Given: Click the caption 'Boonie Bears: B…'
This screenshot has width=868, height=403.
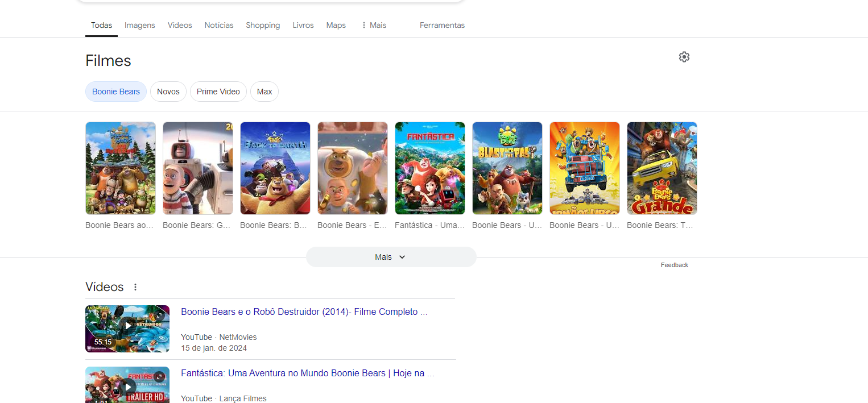Looking at the screenshot, I should tap(274, 225).
